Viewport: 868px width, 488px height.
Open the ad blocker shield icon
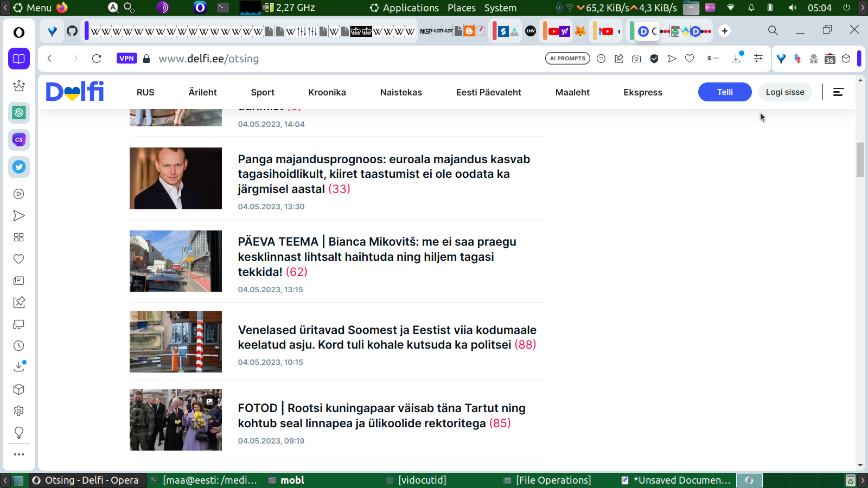pos(654,59)
